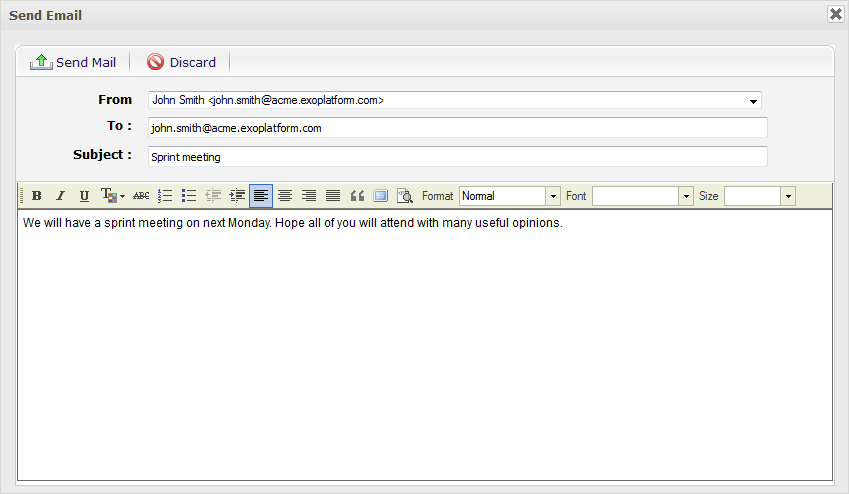Toggle underline formatting
The width and height of the screenshot is (849, 494).
(x=84, y=196)
